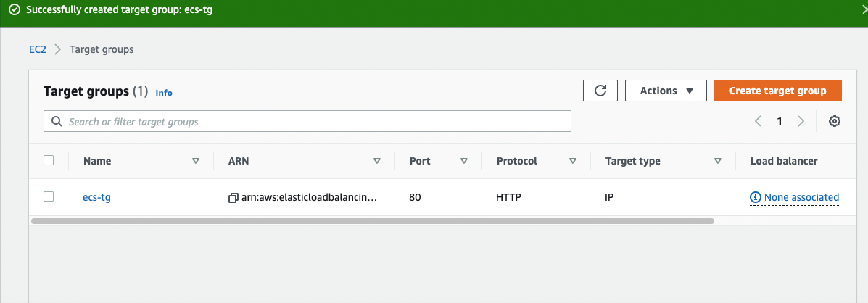Sort by Protocol column arrow
Viewport: 868px width, 303px height.
[573, 161]
